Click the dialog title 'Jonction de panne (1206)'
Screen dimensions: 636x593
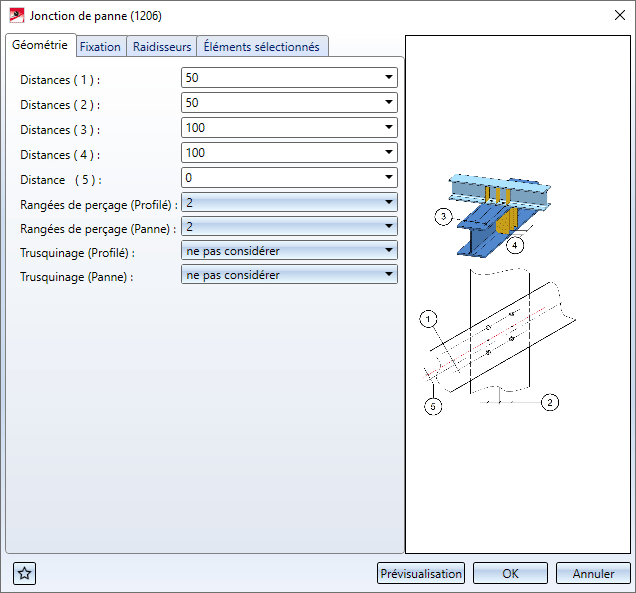(x=96, y=16)
